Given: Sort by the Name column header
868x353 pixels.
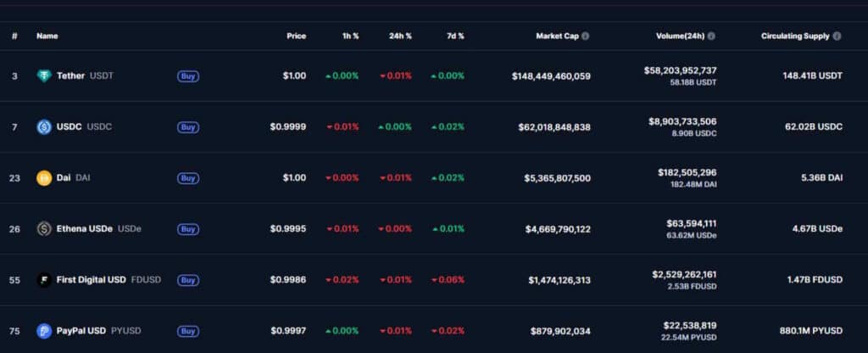Looking at the screenshot, I should click(x=47, y=36).
